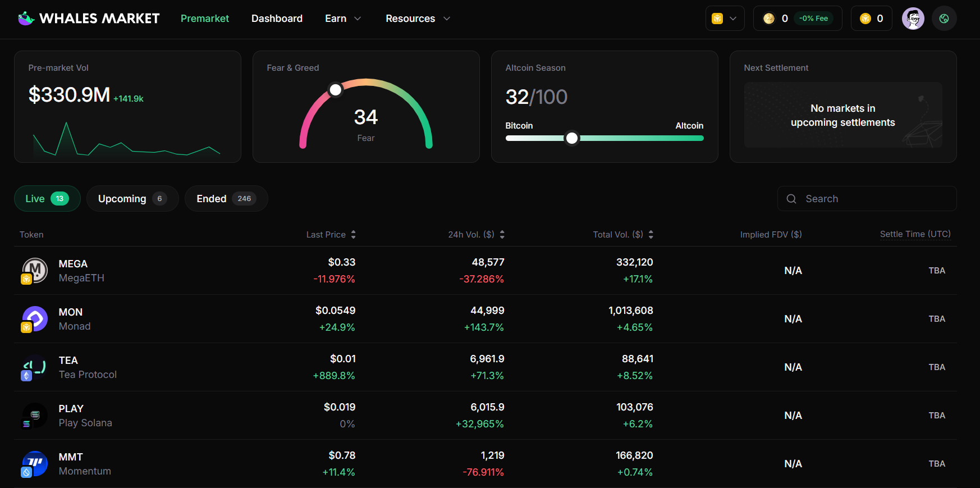
Task: Click the Tea Protocol token icon
Action: 35,367
